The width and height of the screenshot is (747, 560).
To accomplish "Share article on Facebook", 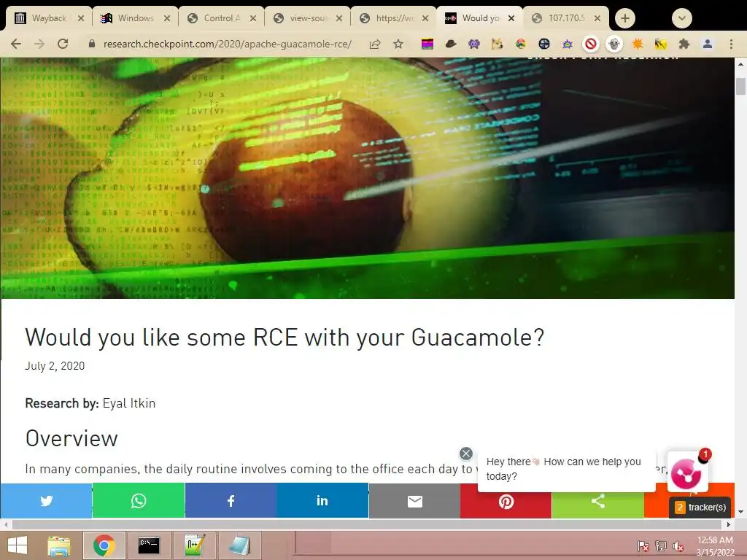I will point(231,500).
